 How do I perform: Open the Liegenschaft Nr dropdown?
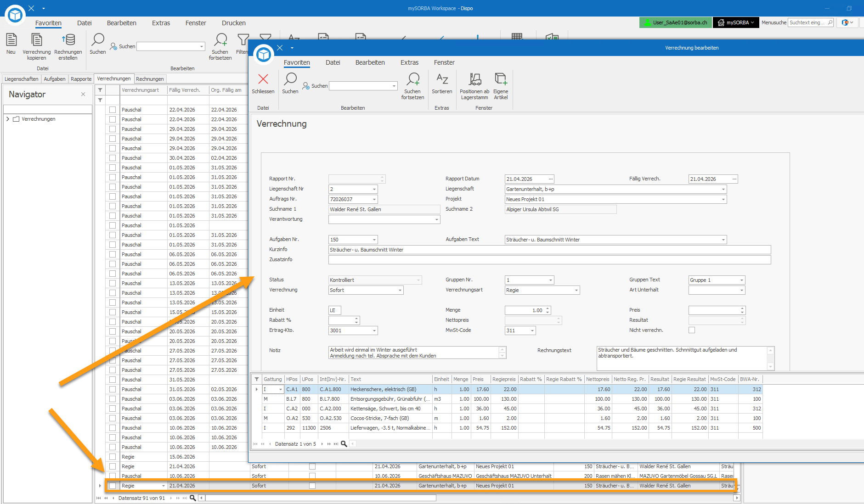pos(374,189)
